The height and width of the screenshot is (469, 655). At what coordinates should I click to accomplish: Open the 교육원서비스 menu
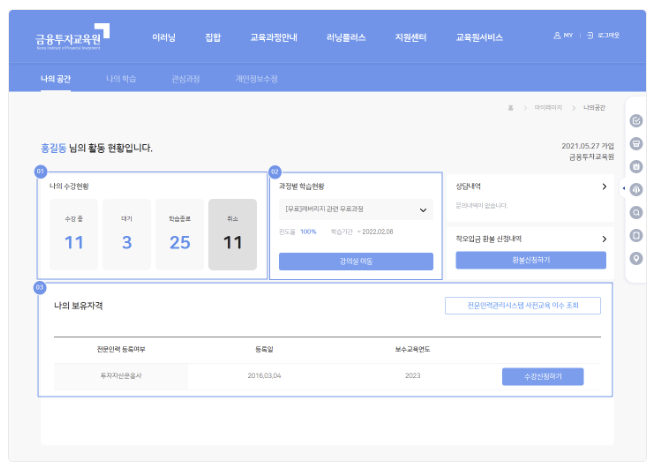[479, 38]
